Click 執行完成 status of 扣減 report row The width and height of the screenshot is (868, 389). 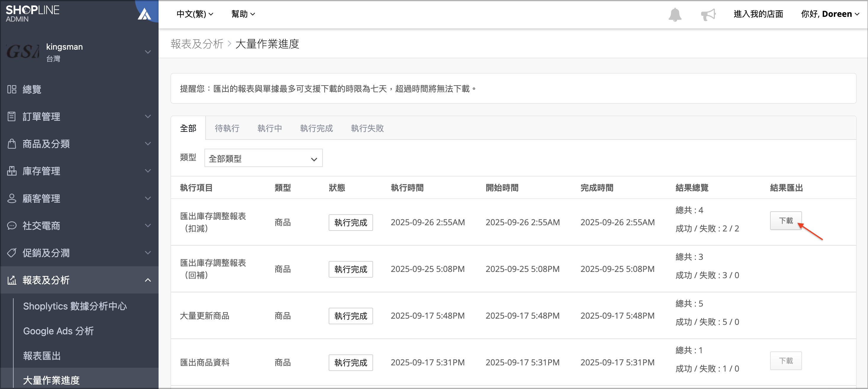coord(351,223)
